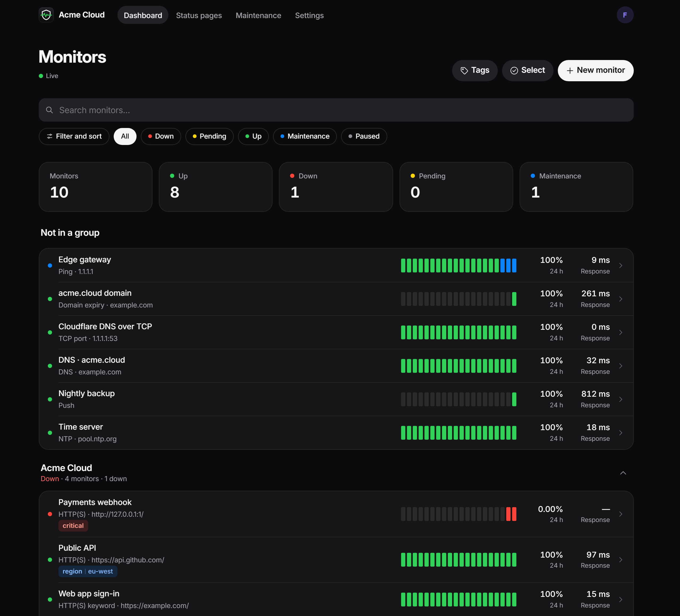680x616 pixels.
Task: Select the All filter chip
Action: pyautogui.click(x=125, y=136)
